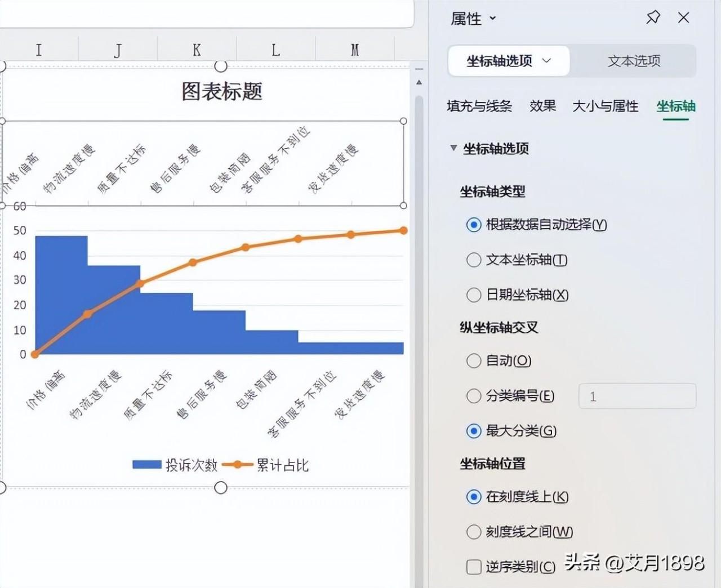Close the 属性 properties panel
Screen dimensions: 721x588
tap(684, 18)
